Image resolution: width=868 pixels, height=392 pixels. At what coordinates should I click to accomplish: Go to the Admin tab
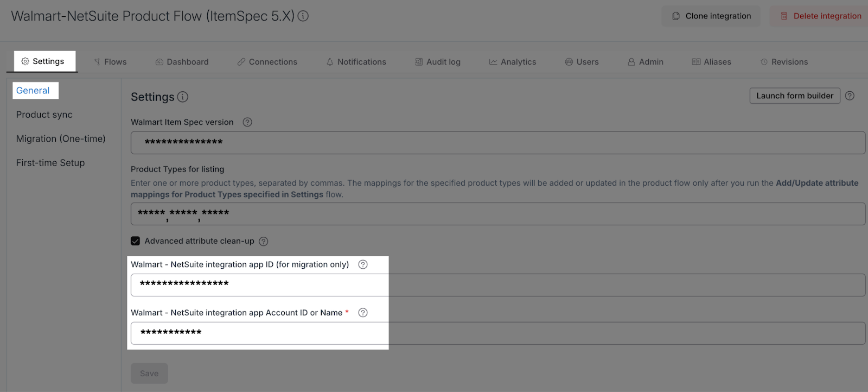pyautogui.click(x=645, y=62)
